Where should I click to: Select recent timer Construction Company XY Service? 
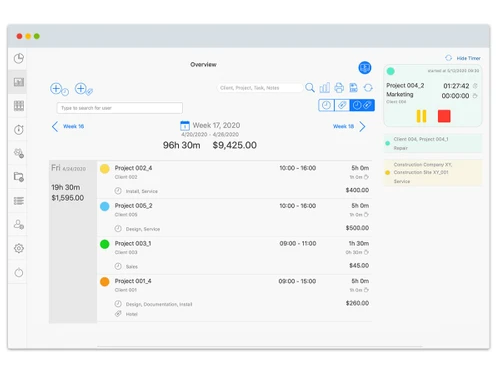click(x=433, y=173)
